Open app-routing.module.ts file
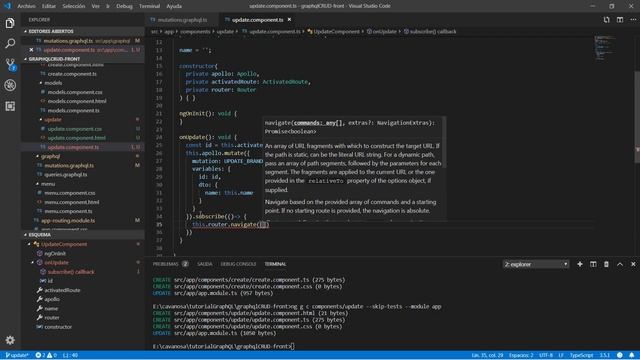The width and height of the screenshot is (640, 360). click(68, 220)
